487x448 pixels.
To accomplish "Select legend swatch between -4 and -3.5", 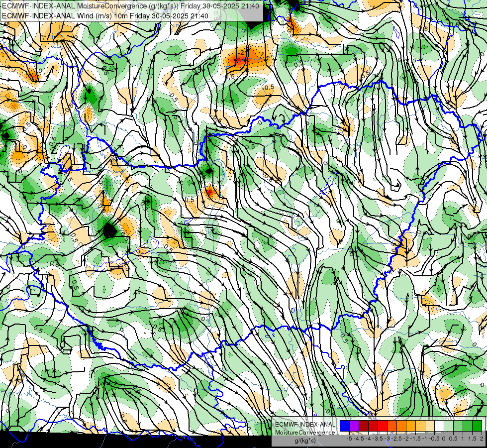I will pyautogui.click(x=373, y=426).
